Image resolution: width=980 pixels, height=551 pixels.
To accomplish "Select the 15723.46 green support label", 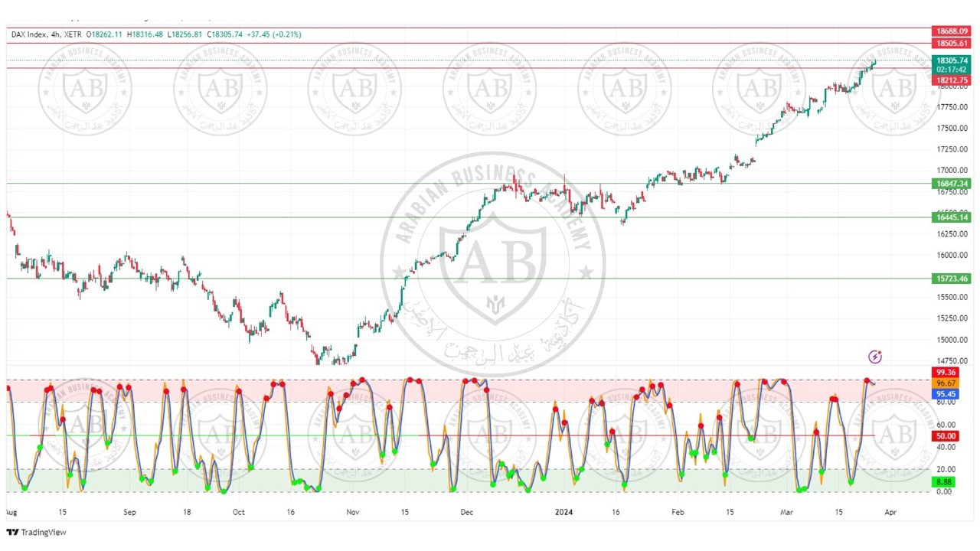I will tap(952, 279).
